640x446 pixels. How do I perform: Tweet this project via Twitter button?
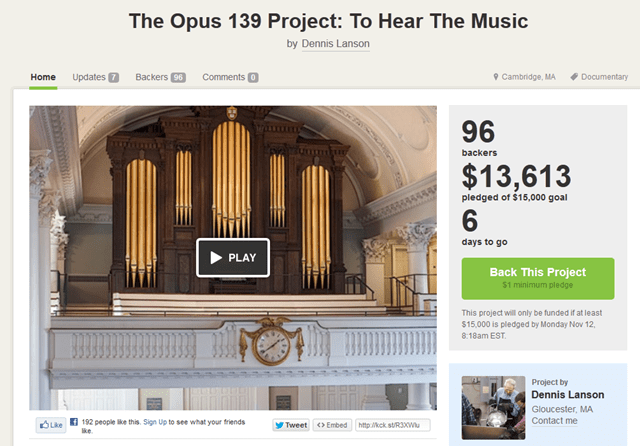(x=291, y=425)
